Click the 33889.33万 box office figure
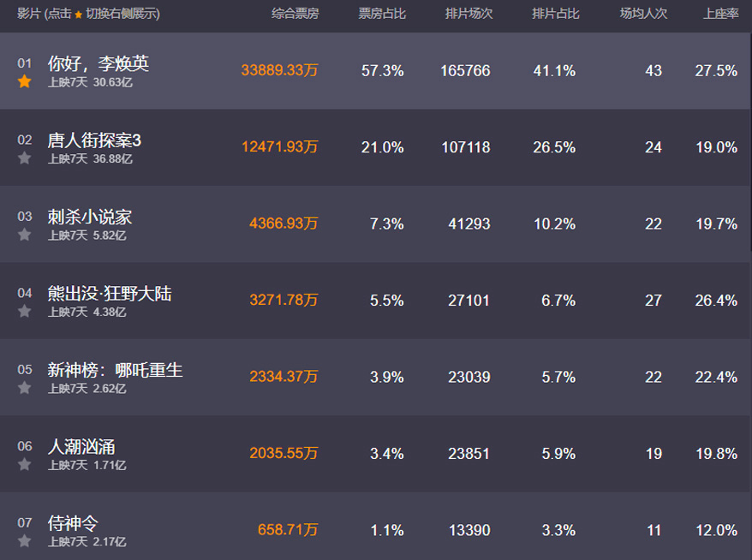 pos(279,71)
